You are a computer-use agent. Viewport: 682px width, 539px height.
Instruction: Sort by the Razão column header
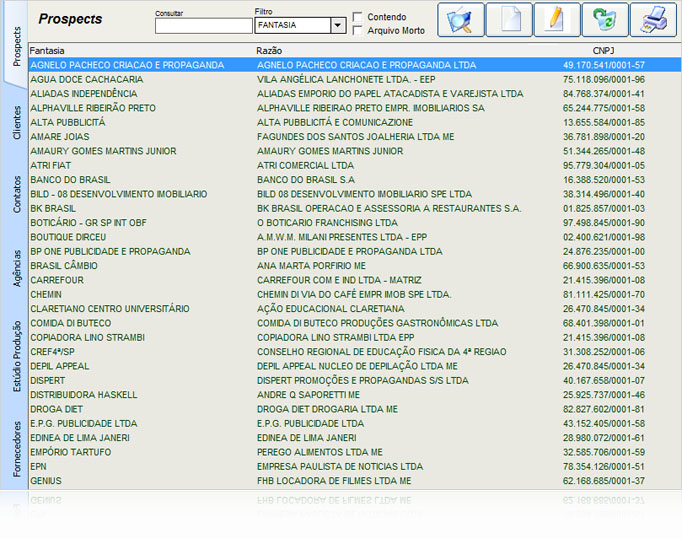(x=269, y=50)
